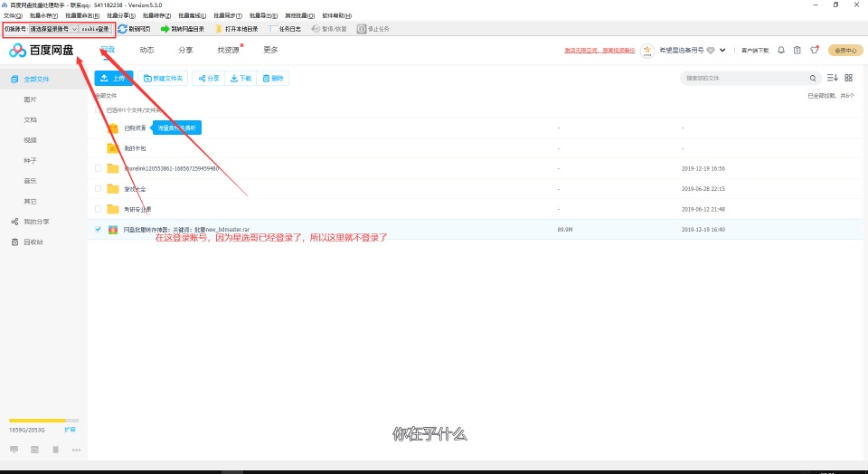Check the 考研专业课 folder checkbox
Viewport: 868px width, 474px height.
point(98,209)
